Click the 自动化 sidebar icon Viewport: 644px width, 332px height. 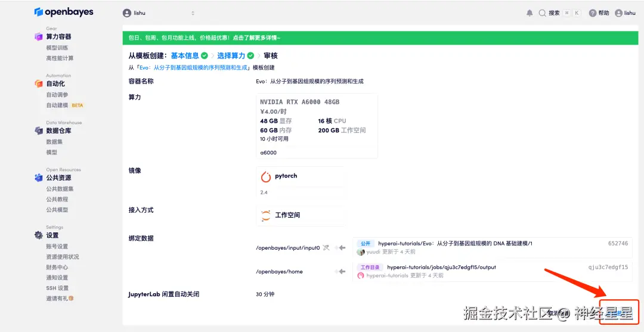[x=39, y=83]
